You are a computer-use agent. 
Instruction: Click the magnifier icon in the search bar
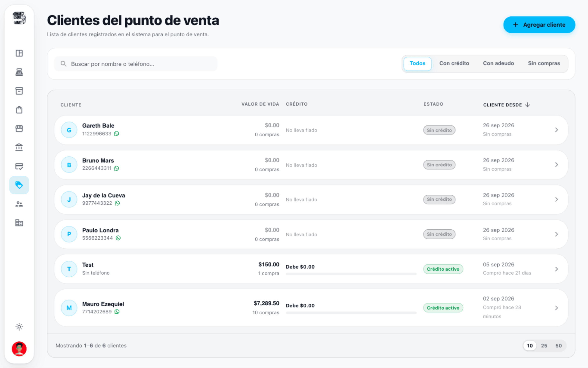pos(63,64)
